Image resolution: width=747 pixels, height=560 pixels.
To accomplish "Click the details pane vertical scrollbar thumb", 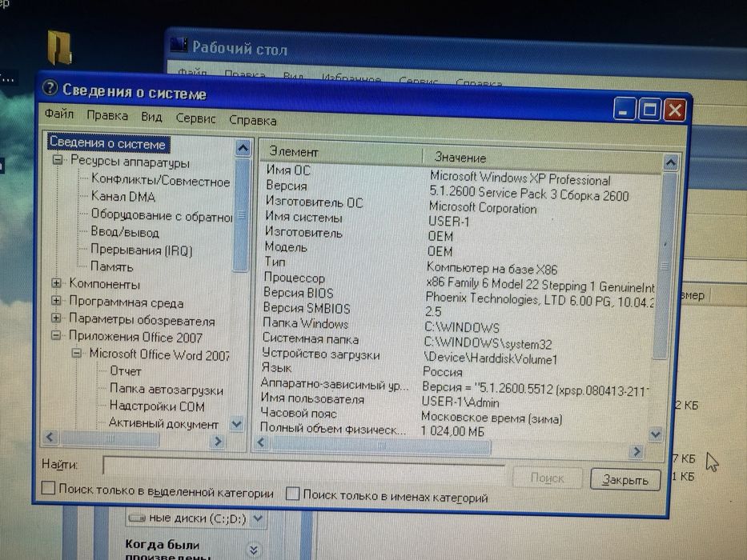I will pos(665,265).
